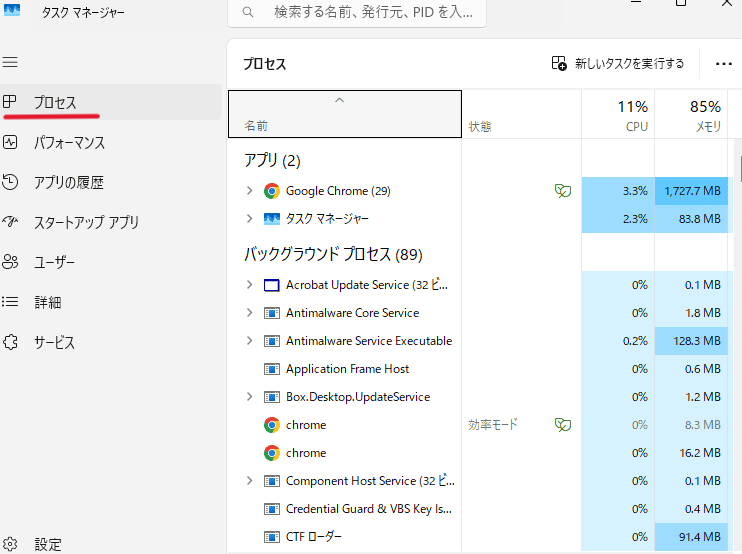Image resolution: width=742 pixels, height=554 pixels.
Task: Open the アプリの履歴 page
Action: click(111, 182)
